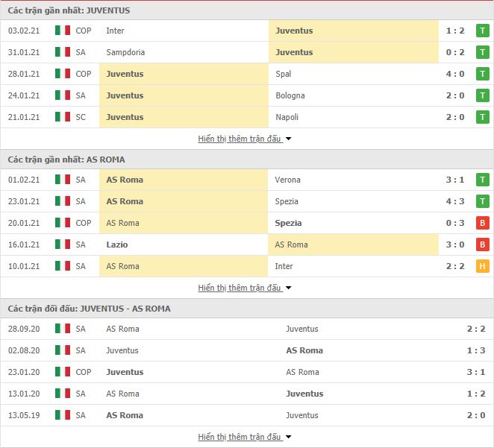Viewport: 494px width, 448px height.
Task: Click the green T badge for Inter–Juventus match
Action: (482, 31)
